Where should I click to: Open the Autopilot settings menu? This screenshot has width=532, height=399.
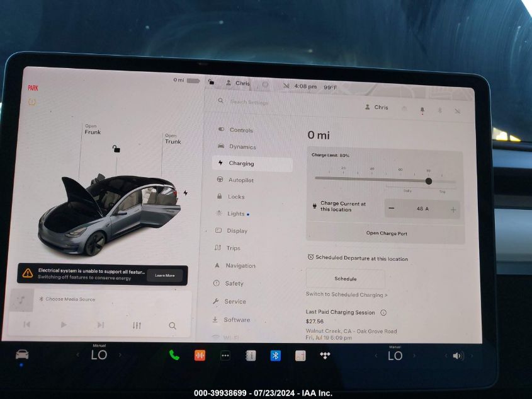pos(241,180)
